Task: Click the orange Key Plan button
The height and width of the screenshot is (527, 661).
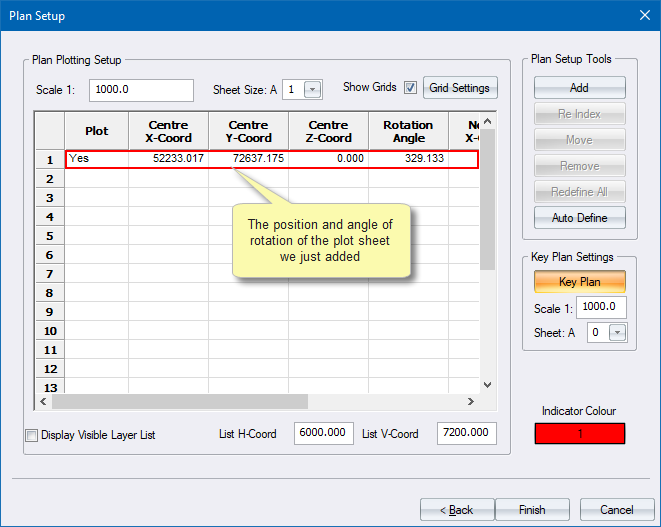Action: click(578, 282)
